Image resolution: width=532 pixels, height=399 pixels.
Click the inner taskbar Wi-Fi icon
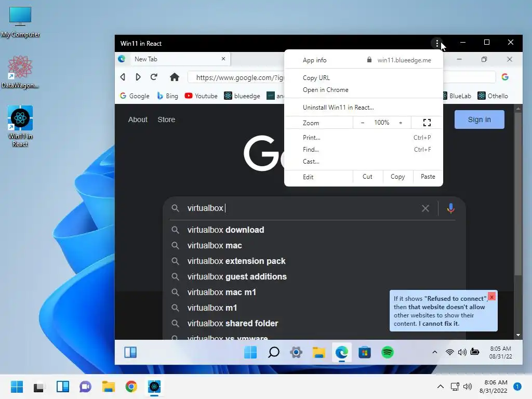click(x=449, y=352)
